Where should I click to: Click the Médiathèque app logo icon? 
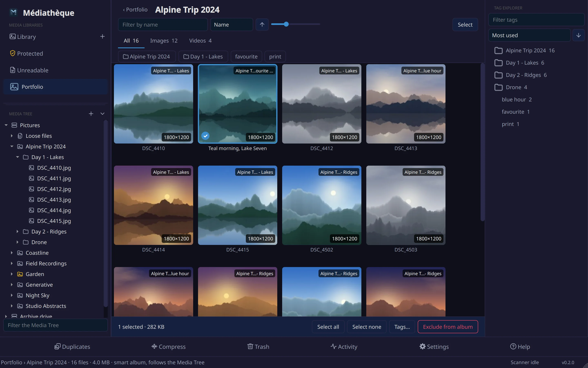tap(14, 12)
